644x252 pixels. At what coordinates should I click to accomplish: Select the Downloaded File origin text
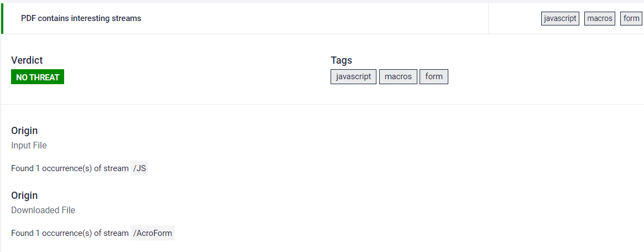click(x=43, y=210)
